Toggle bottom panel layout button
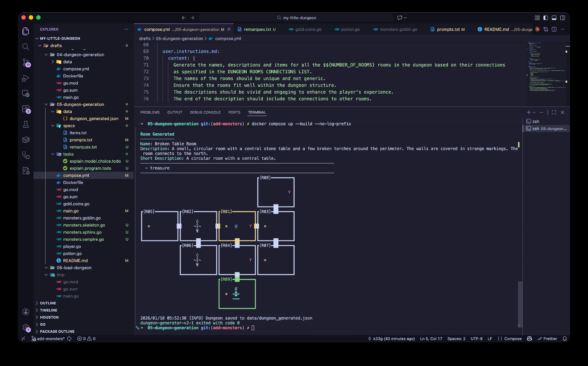Screen dimensions: 588x366 [x=554, y=18]
